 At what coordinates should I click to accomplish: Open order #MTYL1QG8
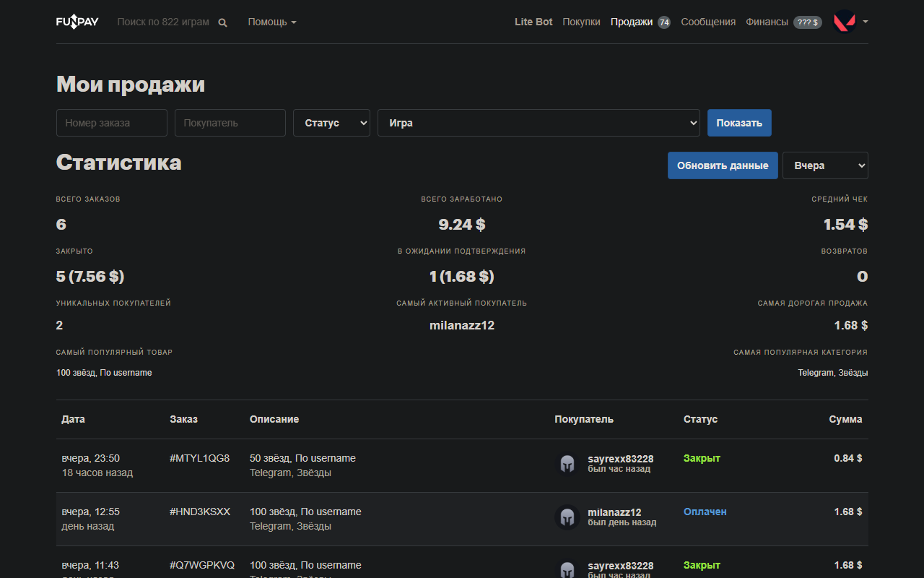click(x=200, y=458)
